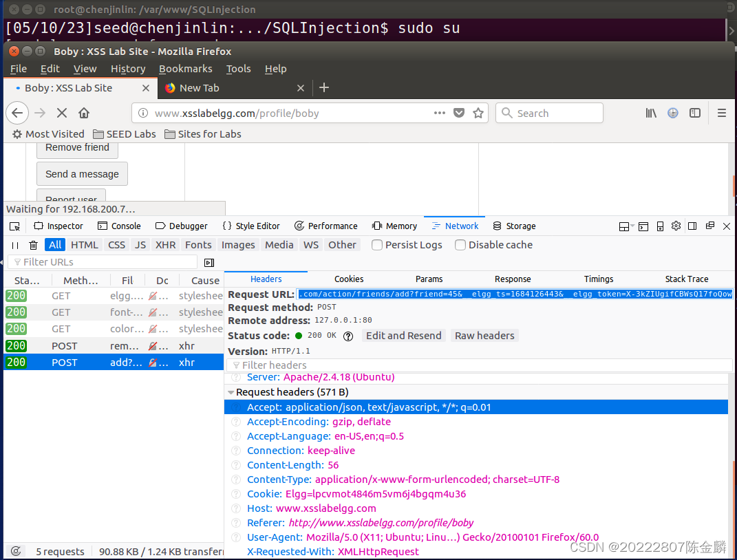Open page actions three-dot menu in the URL bar
The image size is (737, 560).
440,113
